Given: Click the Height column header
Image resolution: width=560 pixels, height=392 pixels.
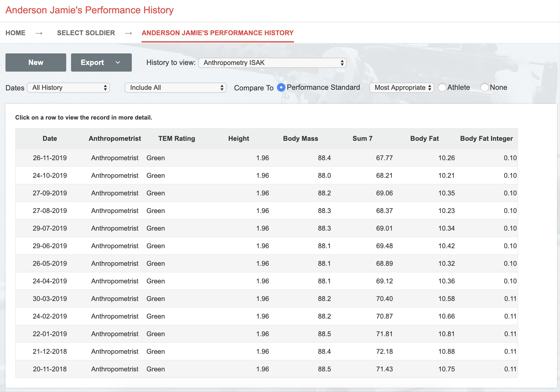Looking at the screenshot, I should coord(239,139).
